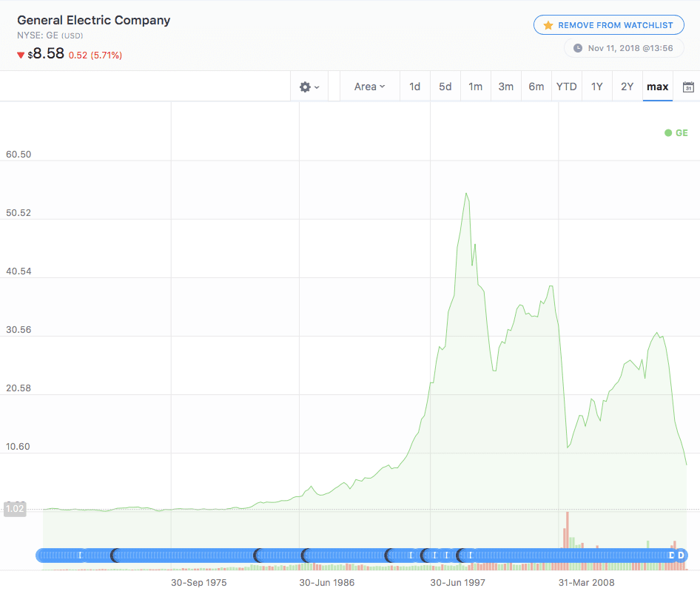This screenshot has height=591, width=700.
Task: Select the 5d time range
Action: coord(445,87)
